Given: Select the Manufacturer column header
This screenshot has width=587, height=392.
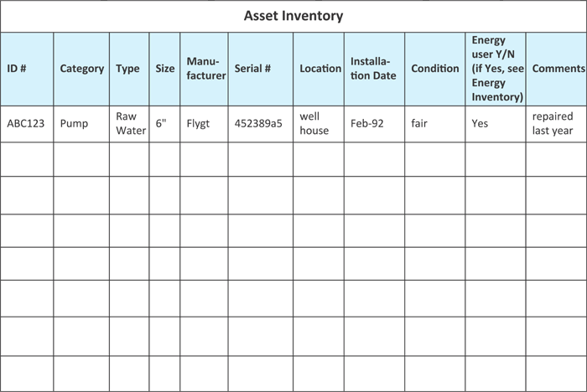Looking at the screenshot, I should coord(204,69).
